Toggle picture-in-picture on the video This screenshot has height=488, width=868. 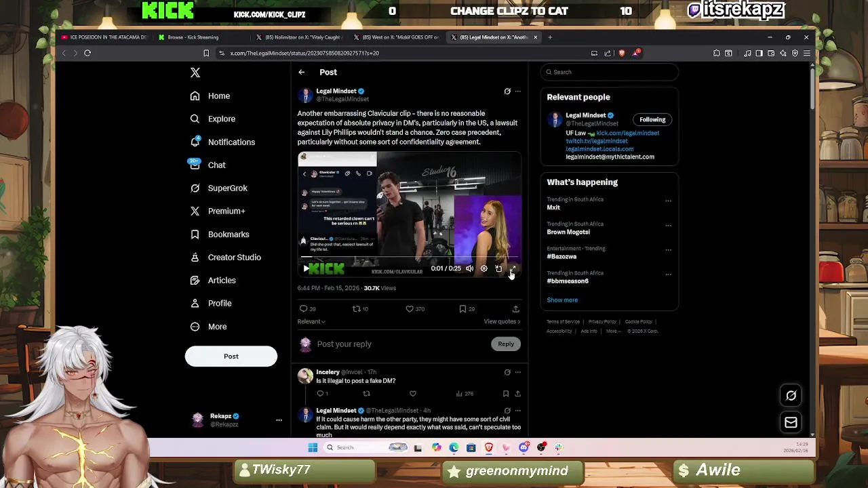[498, 268]
